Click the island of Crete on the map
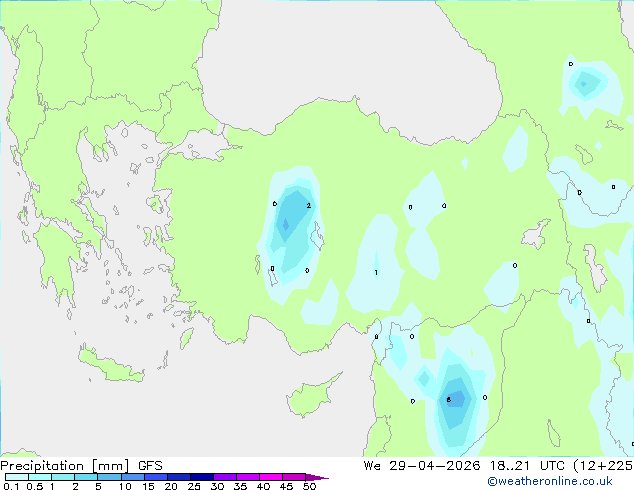Image resolution: width=634 pixels, height=490 pixels. 110,365
